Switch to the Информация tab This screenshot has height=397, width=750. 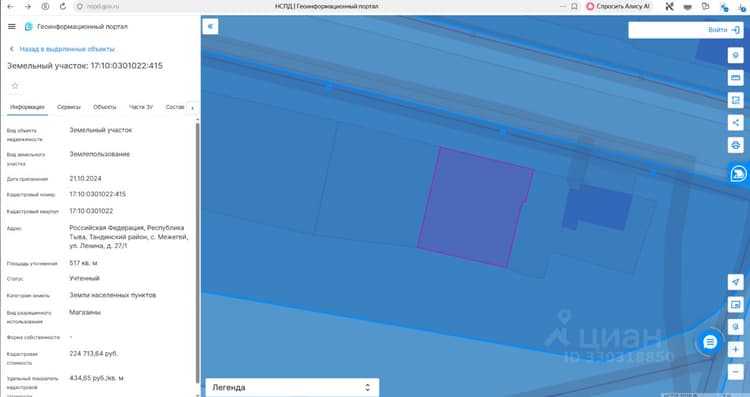coord(27,107)
